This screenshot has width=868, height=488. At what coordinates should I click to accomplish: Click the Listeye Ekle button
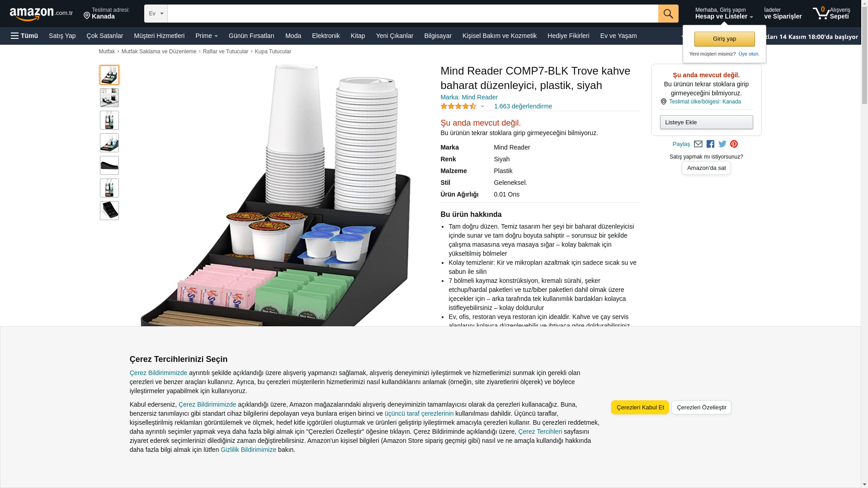pos(706,122)
